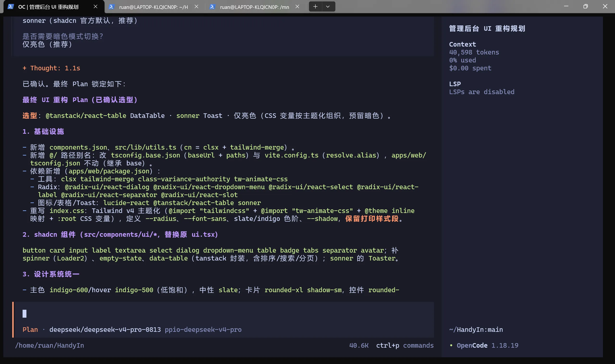615x364 pixels.
Task: Switch to the OC 管理后台 UI 重构规划 tab
Action: (x=54, y=7)
